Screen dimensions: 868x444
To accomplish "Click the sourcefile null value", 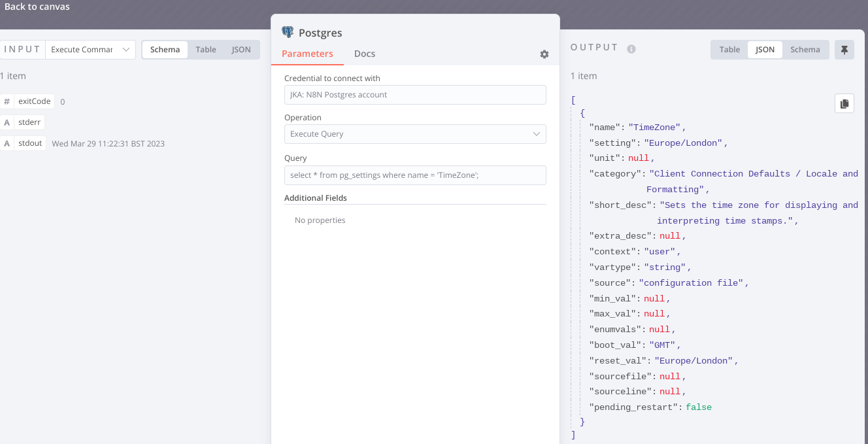I will [x=670, y=377].
